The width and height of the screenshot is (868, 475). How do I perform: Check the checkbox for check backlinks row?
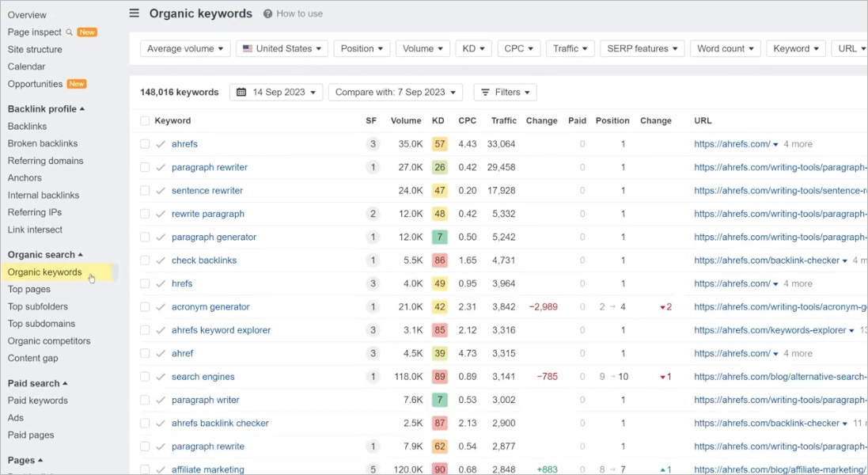146,260
